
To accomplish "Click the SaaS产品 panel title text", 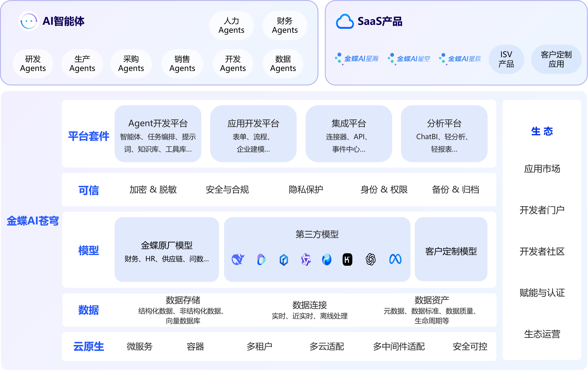I will [380, 21].
